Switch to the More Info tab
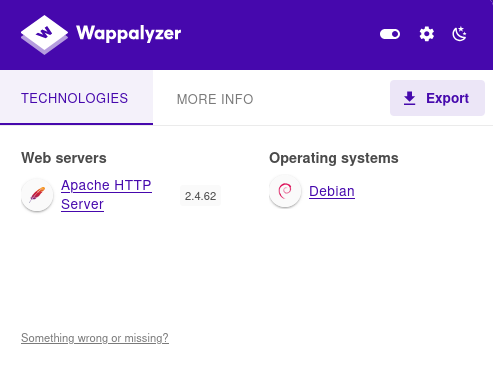Screen dimensions: 493x366 (x=215, y=99)
